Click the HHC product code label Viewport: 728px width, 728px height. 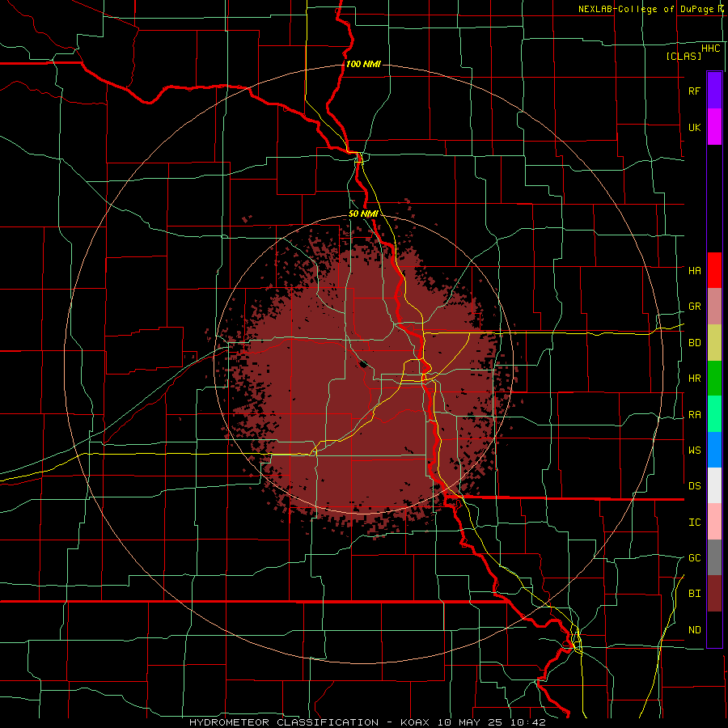click(710, 49)
